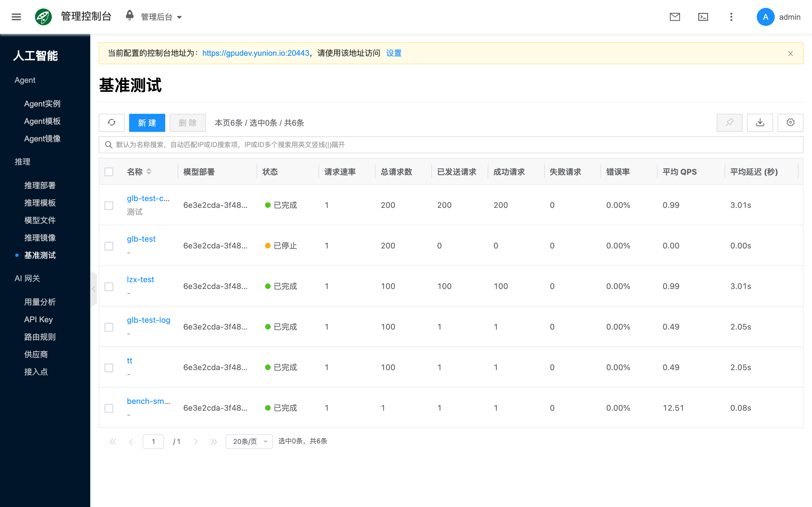Screen dimensions: 812x507
Task: Focus the name search input field
Action: [451, 144]
